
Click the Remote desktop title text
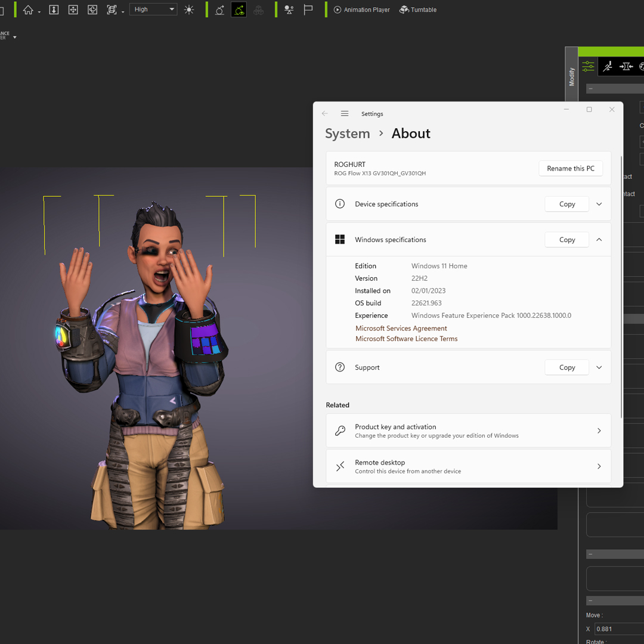(380, 463)
